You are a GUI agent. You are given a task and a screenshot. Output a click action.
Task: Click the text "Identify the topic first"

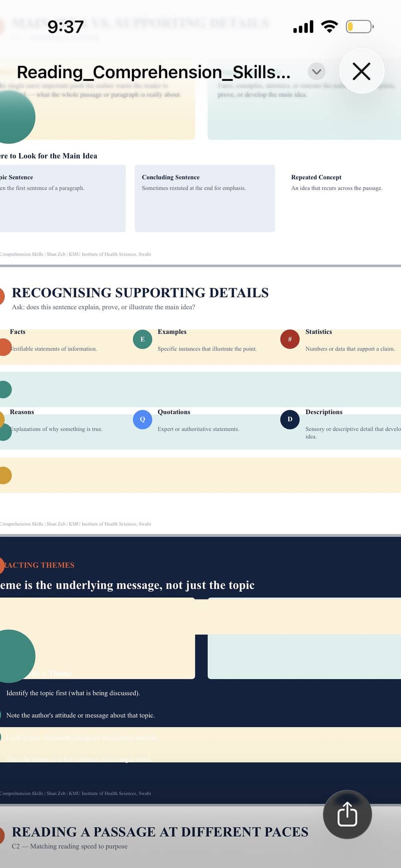(37, 693)
